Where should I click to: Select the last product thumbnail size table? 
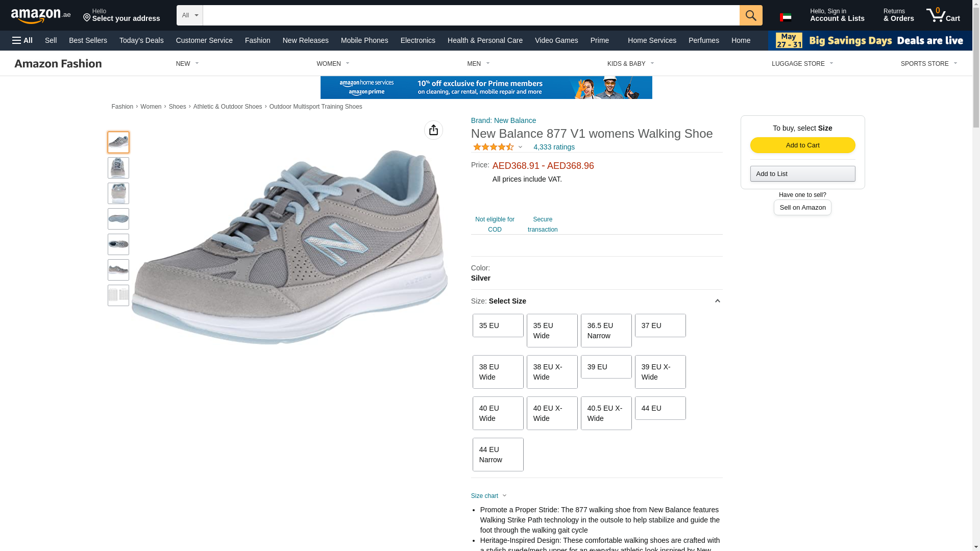(x=118, y=295)
